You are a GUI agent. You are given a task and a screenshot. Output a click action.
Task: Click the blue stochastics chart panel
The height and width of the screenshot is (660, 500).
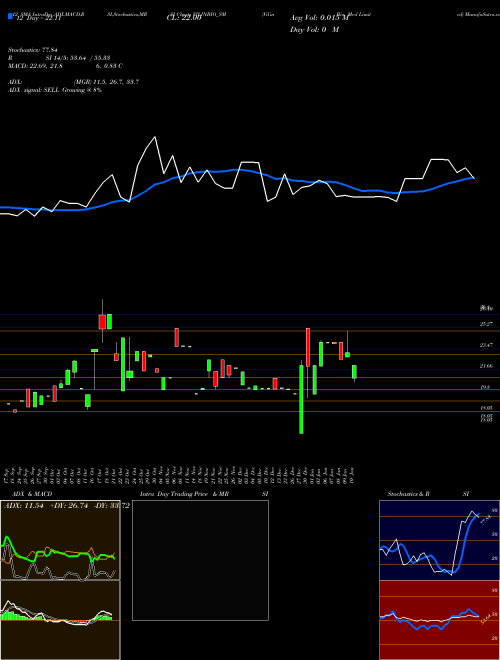439,540
